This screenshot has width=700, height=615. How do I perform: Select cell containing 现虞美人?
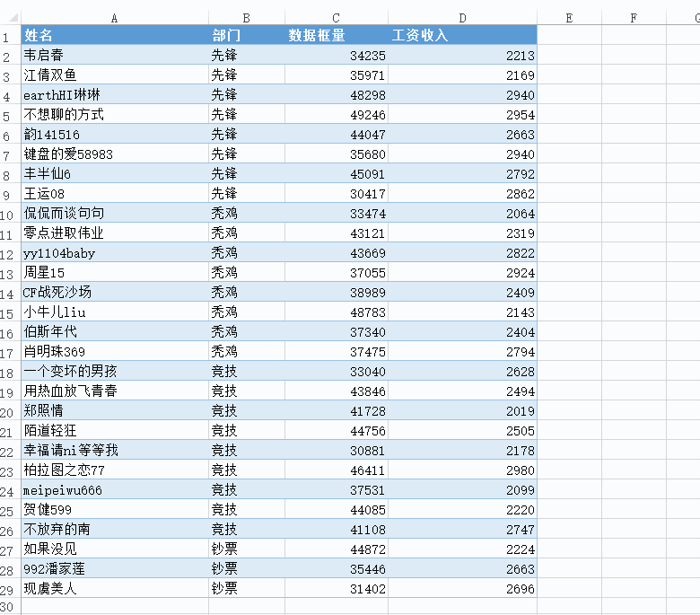pos(115,588)
